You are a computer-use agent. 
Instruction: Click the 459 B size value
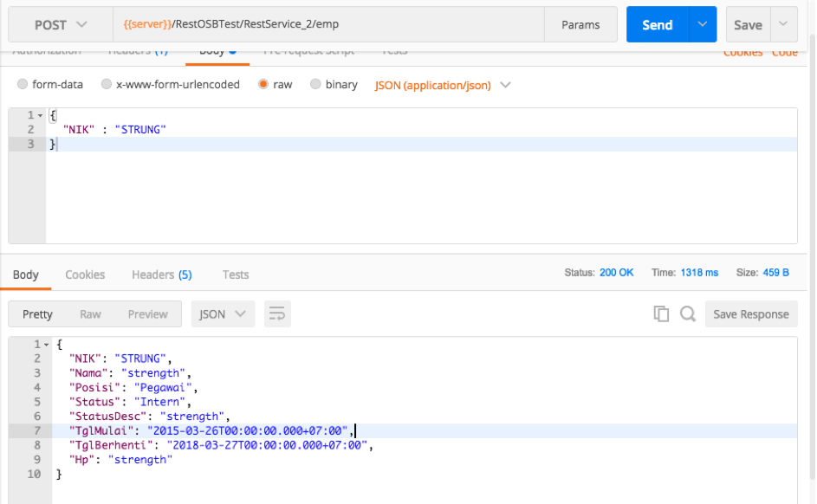click(x=775, y=272)
